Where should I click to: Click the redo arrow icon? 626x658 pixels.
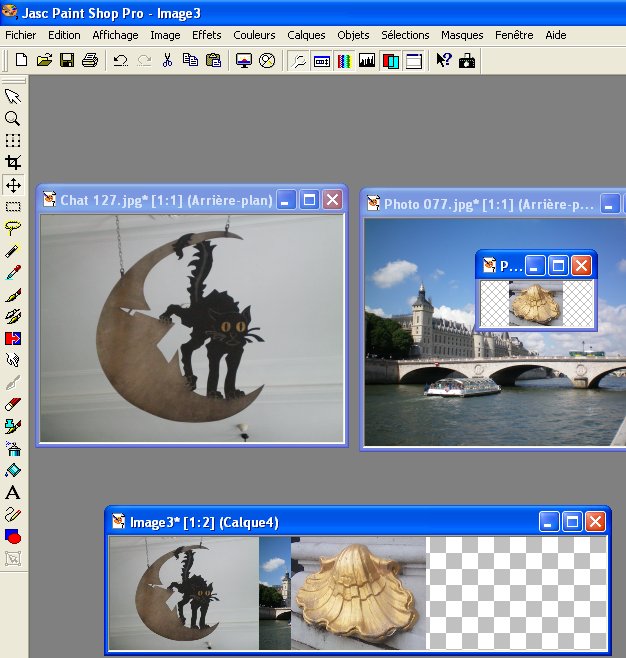coord(144,61)
